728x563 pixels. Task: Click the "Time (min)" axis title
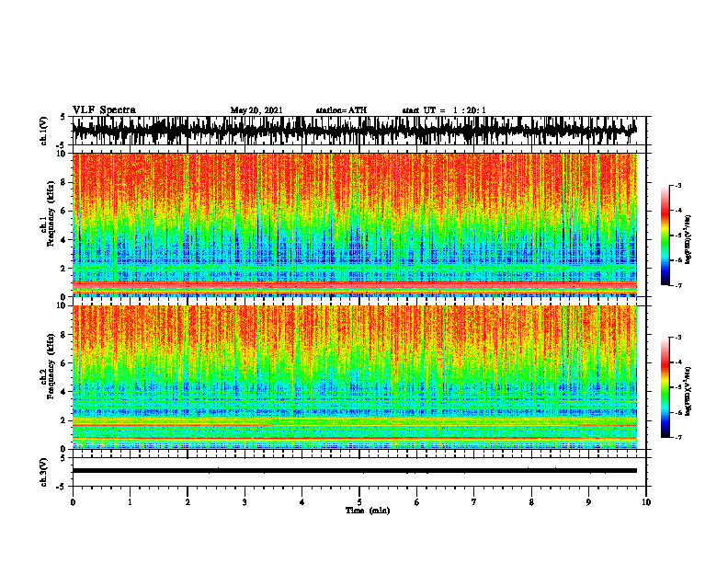[368, 511]
